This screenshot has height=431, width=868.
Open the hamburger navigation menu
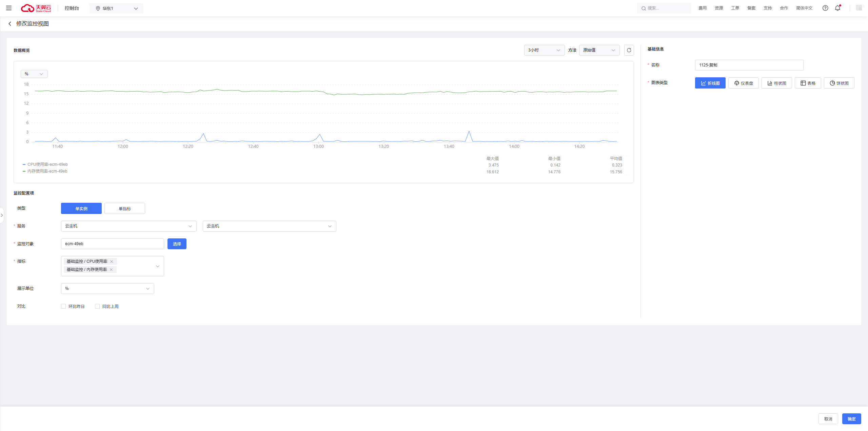pyautogui.click(x=9, y=8)
